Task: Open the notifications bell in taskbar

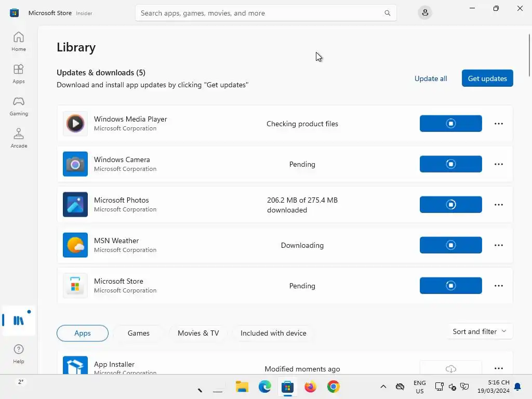Action: pos(518,387)
